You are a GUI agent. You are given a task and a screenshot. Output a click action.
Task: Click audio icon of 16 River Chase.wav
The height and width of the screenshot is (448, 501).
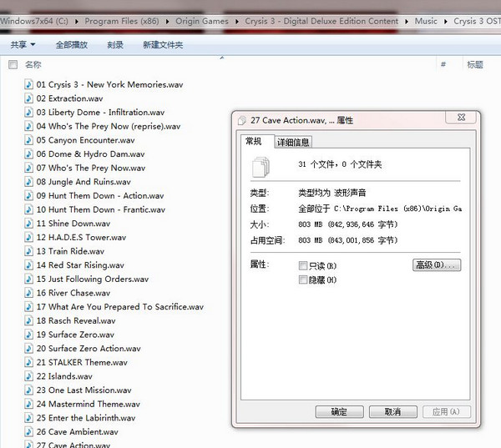point(28,293)
